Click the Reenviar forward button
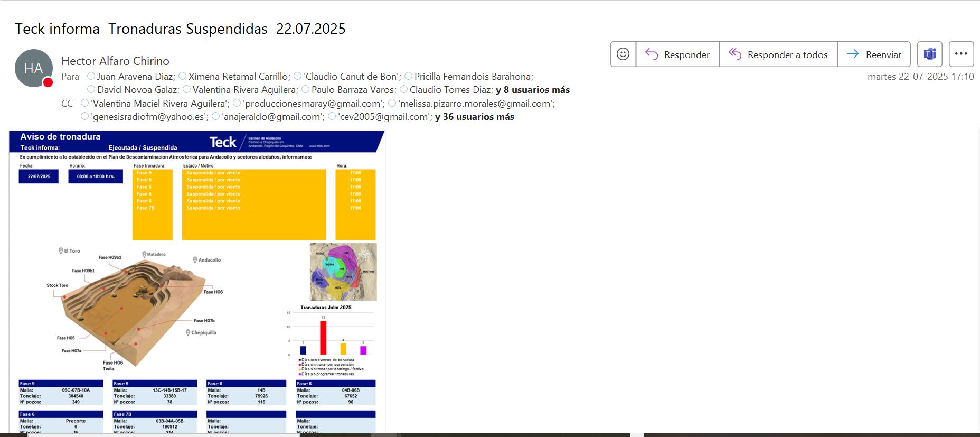980x437 pixels. pos(874,54)
